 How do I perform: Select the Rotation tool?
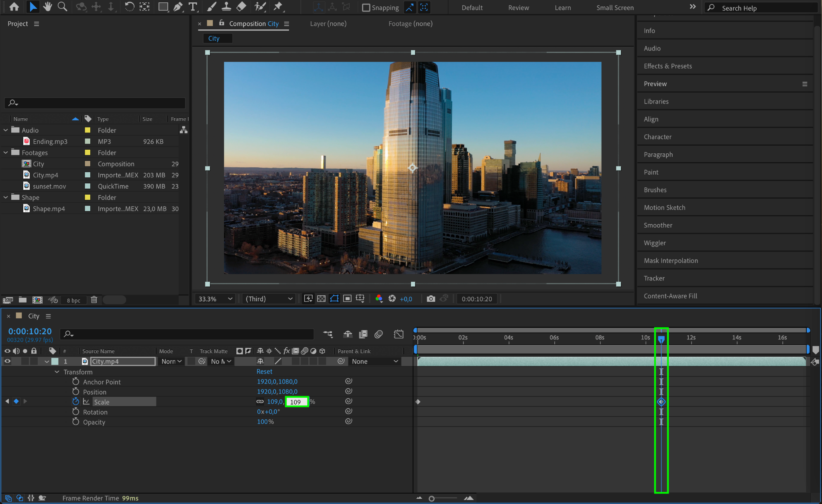[x=129, y=6]
